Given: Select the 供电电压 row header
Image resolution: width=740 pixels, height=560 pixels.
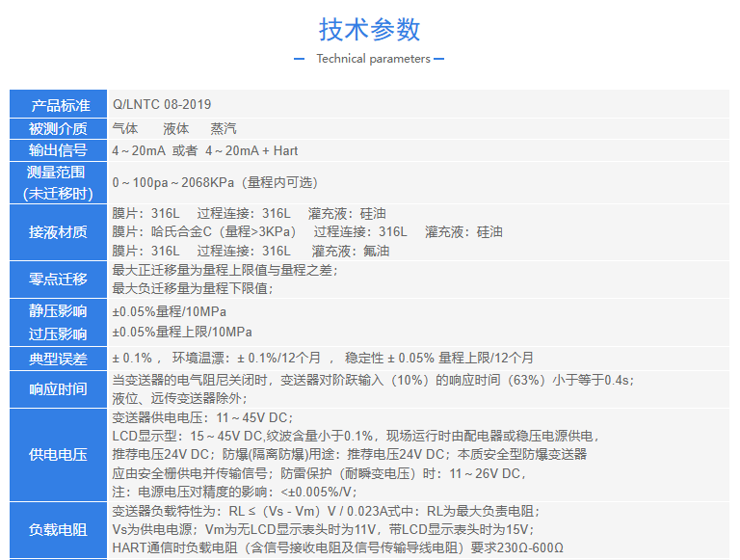Looking at the screenshot, I should point(59,454).
